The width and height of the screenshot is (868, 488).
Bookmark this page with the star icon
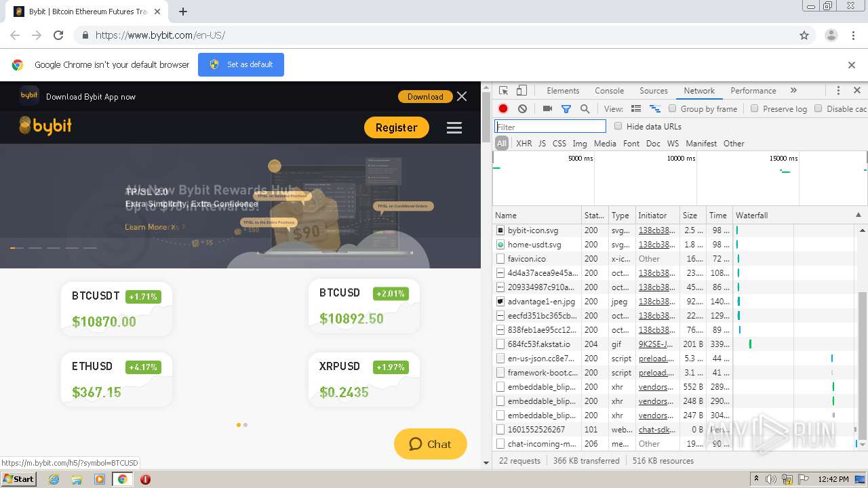click(x=804, y=35)
